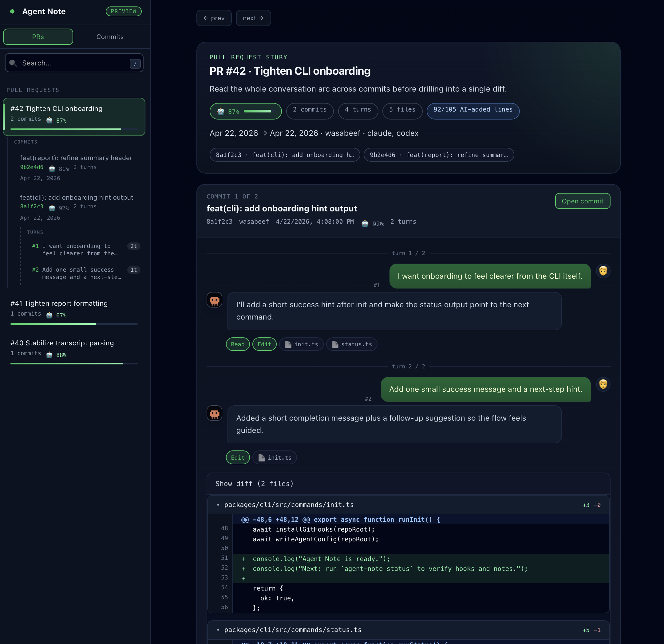Click agent avatar beside 'Added a short completion message'

(215, 413)
